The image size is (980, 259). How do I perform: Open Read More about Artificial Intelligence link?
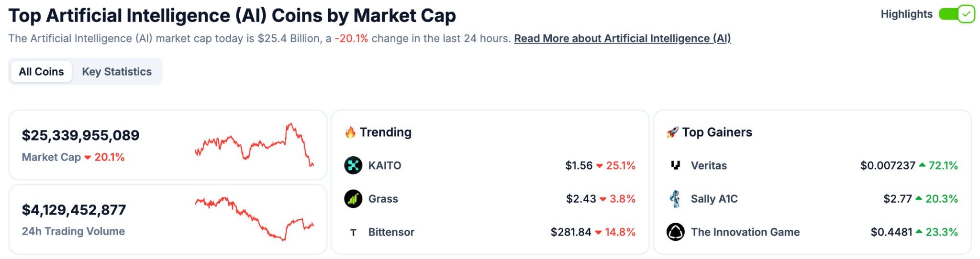click(x=623, y=39)
